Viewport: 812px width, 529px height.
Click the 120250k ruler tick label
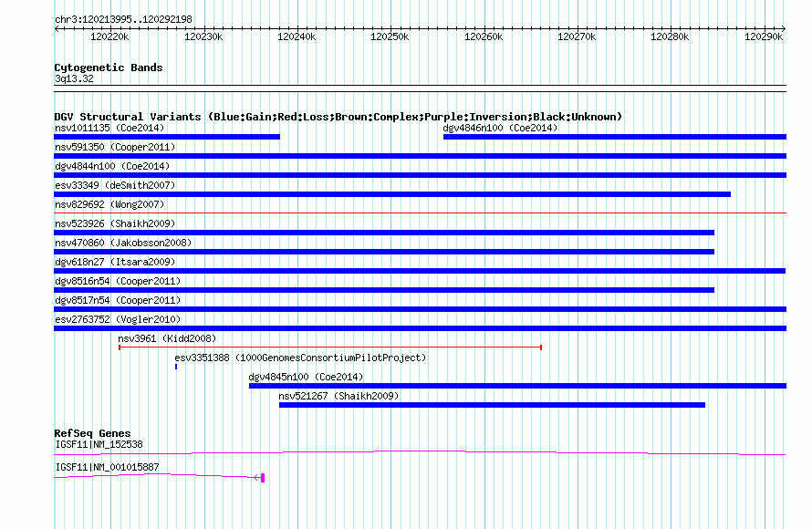pyautogui.click(x=390, y=36)
